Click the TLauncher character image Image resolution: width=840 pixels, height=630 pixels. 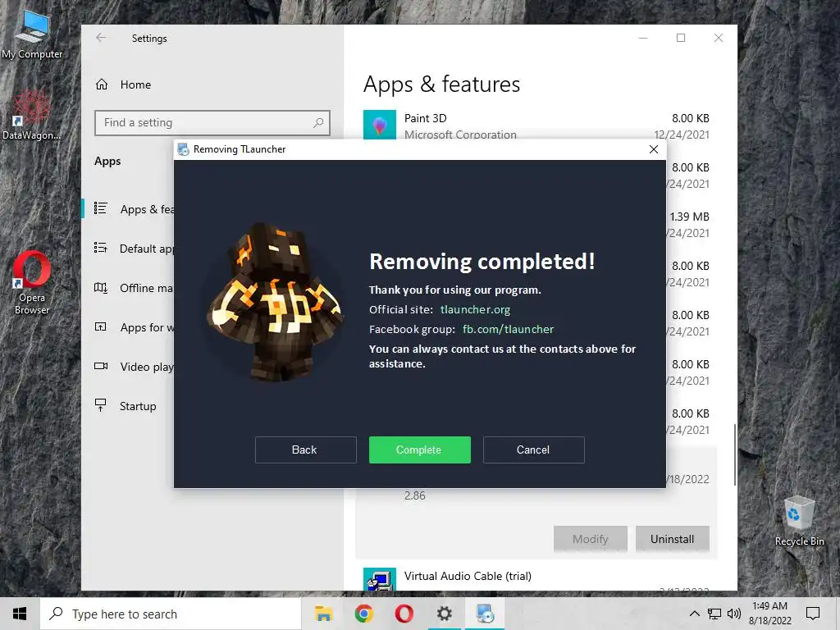tap(274, 302)
